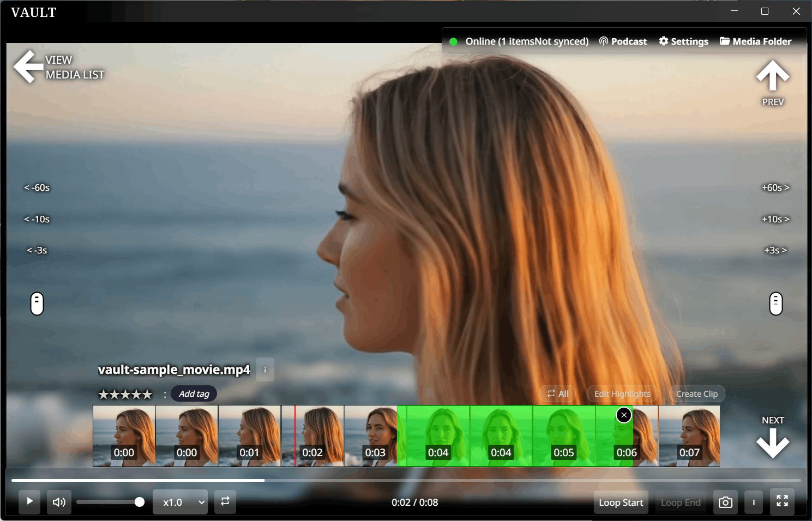Remove the green highlight with the X button
Viewport: 812px width, 521px height.
coord(624,415)
